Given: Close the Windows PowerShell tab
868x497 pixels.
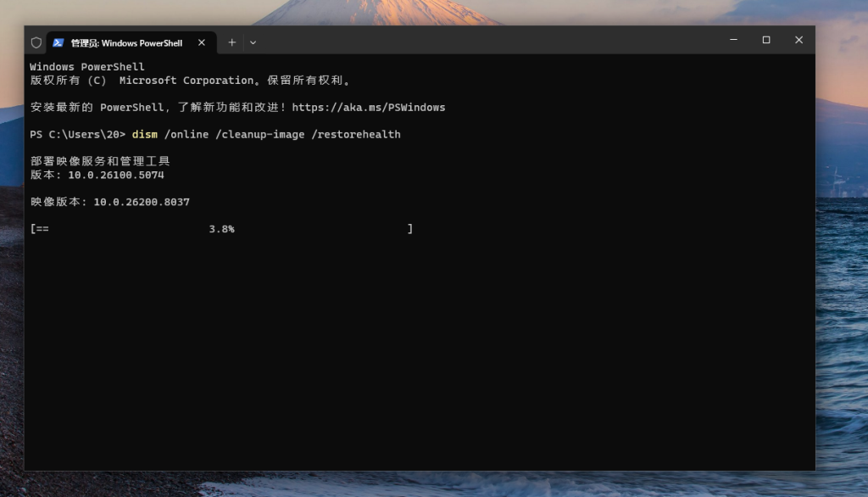Looking at the screenshot, I should click(x=202, y=42).
